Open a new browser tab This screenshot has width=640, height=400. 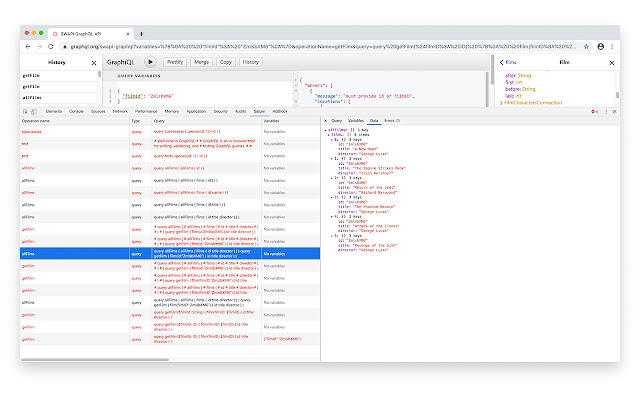coord(141,34)
